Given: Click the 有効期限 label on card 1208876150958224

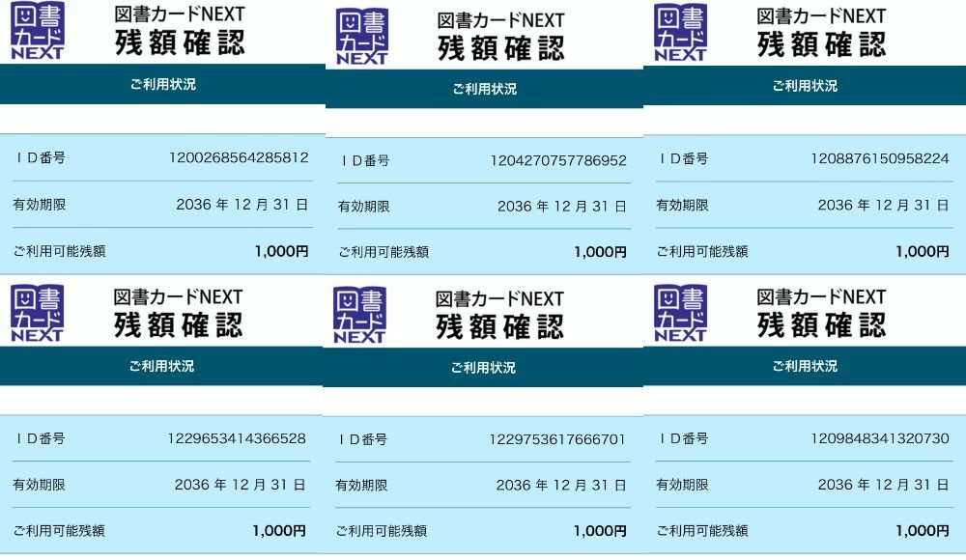Looking at the screenshot, I should [682, 205].
